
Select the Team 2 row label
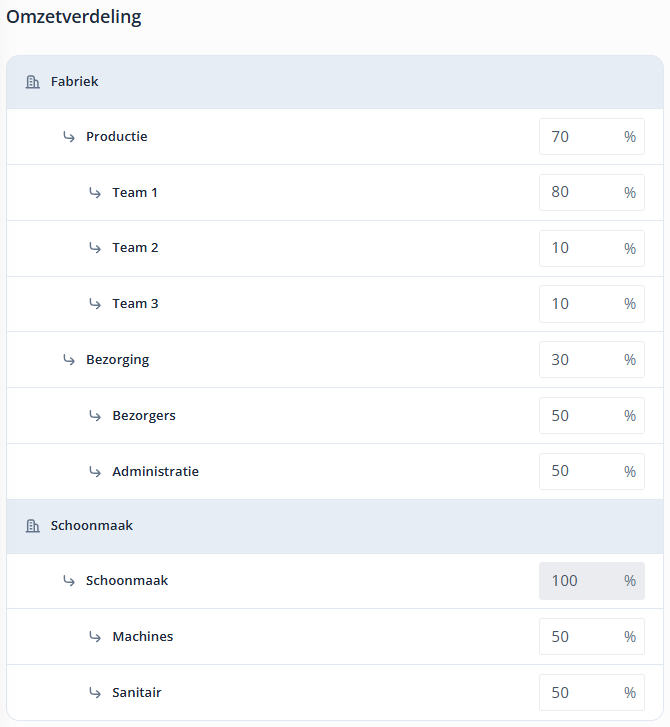pos(135,248)
